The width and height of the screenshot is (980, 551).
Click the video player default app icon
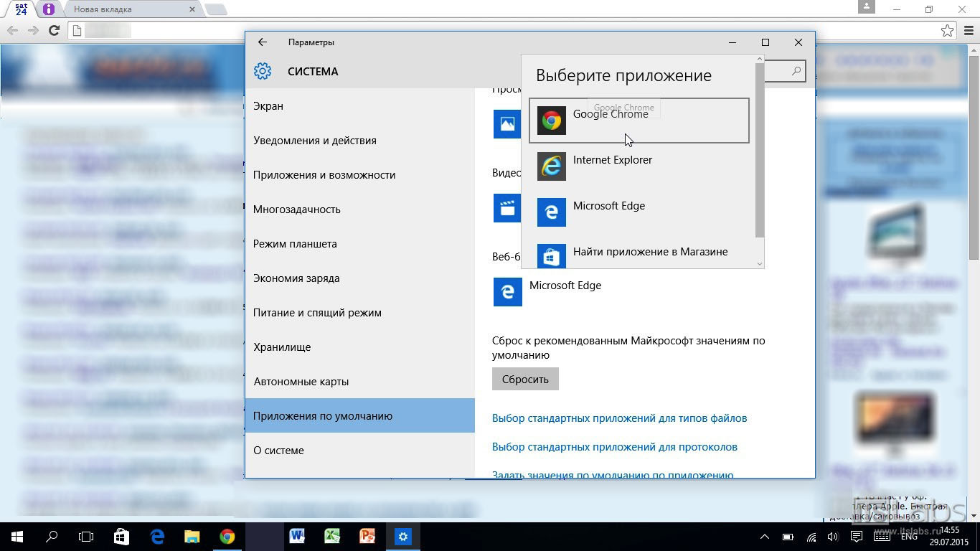[507, 208]
